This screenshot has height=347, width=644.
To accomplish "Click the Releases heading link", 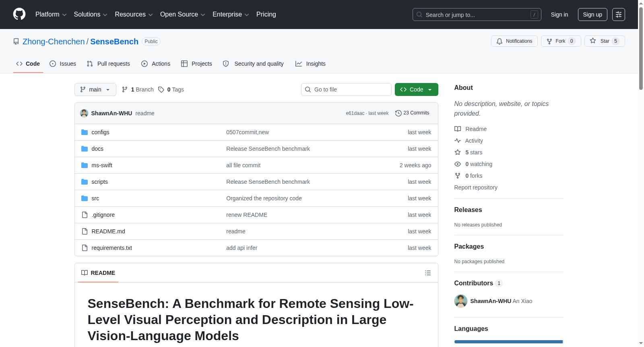I will coord(468,210).
